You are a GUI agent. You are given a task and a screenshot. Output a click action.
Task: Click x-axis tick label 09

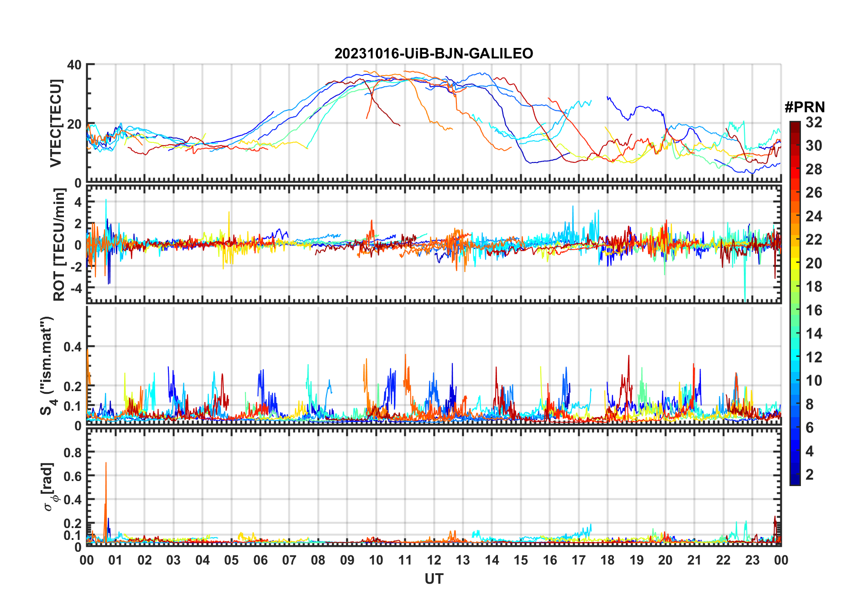(347, 560)
